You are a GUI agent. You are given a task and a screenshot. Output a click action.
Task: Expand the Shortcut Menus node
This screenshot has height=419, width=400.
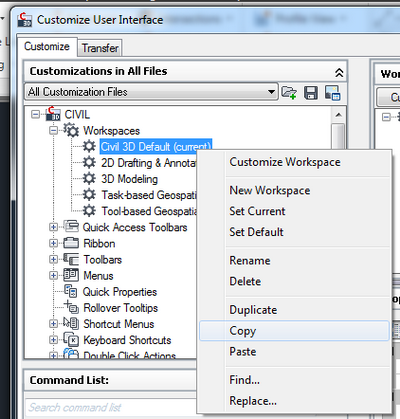(53, 324)
